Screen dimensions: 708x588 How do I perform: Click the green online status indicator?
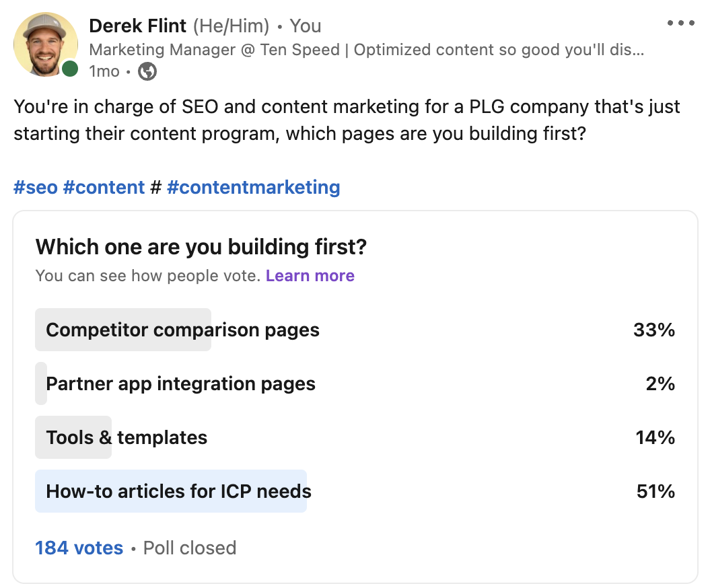coord(69,69)
